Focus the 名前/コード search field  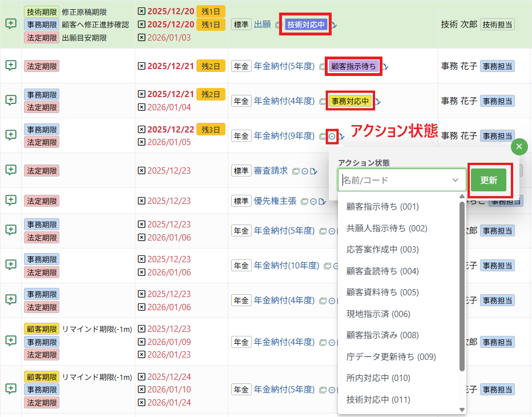pyautogui.click(x=394, y=180)
